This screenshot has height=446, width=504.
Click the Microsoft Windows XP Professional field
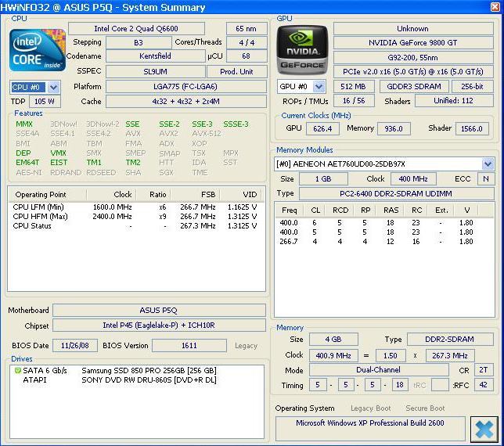(370, 429)
